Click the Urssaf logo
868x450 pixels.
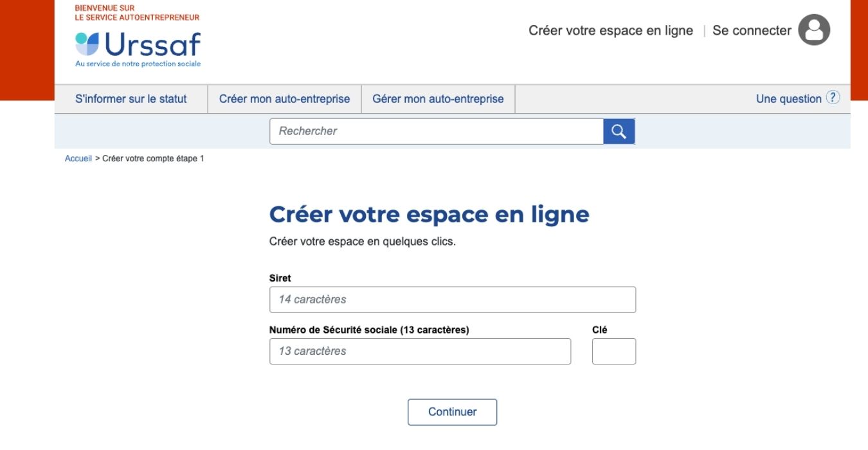coord(137,45)
